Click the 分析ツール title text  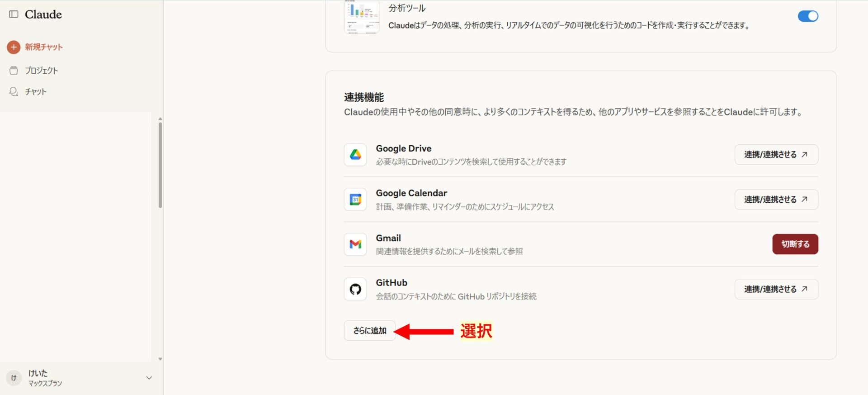click(x=407, y=8)
